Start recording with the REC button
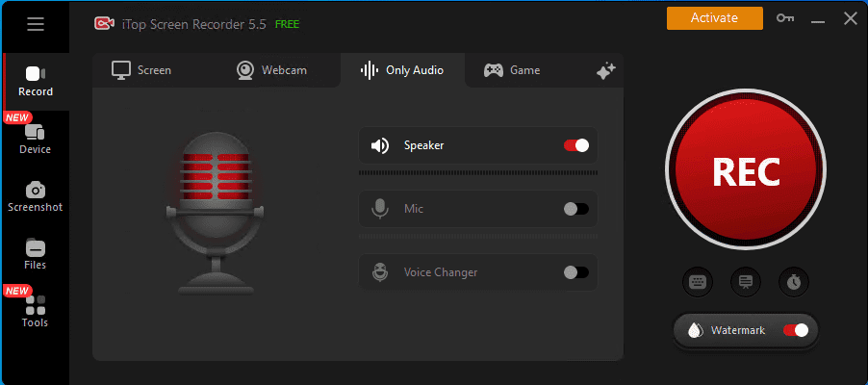This screenshot has height=385, width=868. click(746, 170)
